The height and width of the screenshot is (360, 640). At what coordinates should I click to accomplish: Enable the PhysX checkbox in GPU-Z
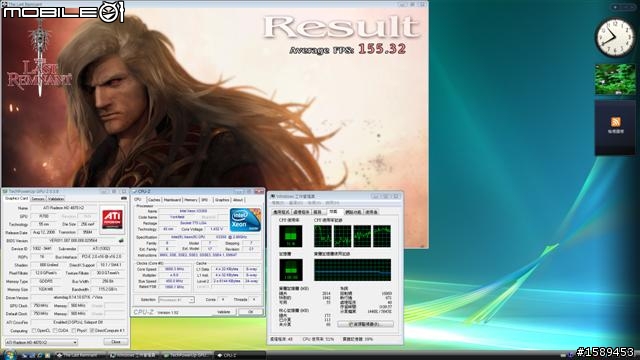click(73, 330)
